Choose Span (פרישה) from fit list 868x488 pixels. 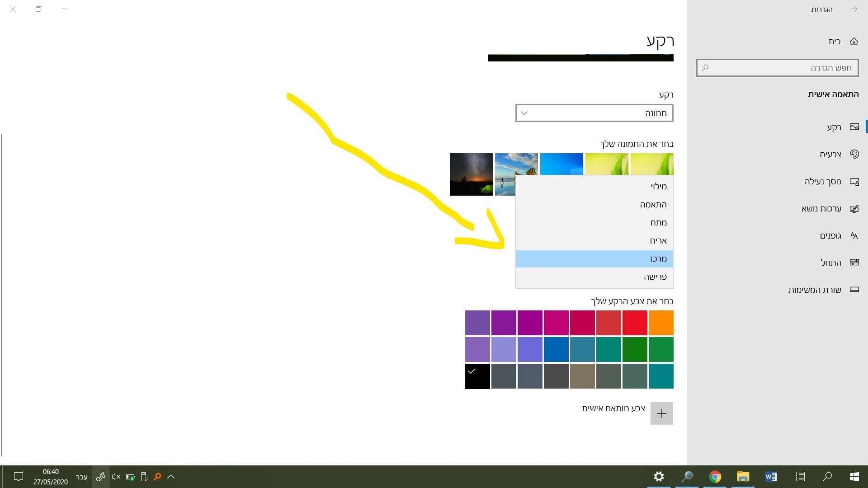tap(655, 277)
